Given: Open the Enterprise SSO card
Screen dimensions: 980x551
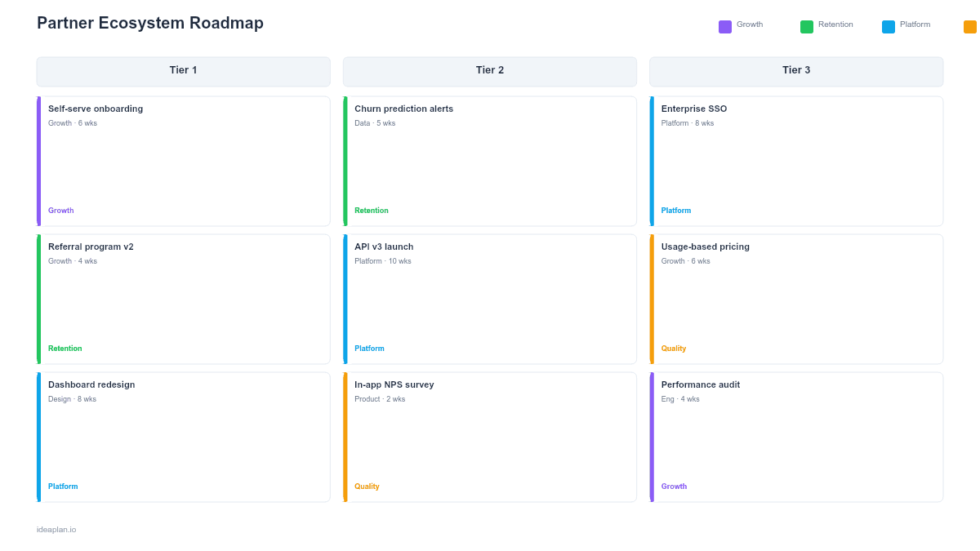Looking at the screenshot, I should 796,160.
